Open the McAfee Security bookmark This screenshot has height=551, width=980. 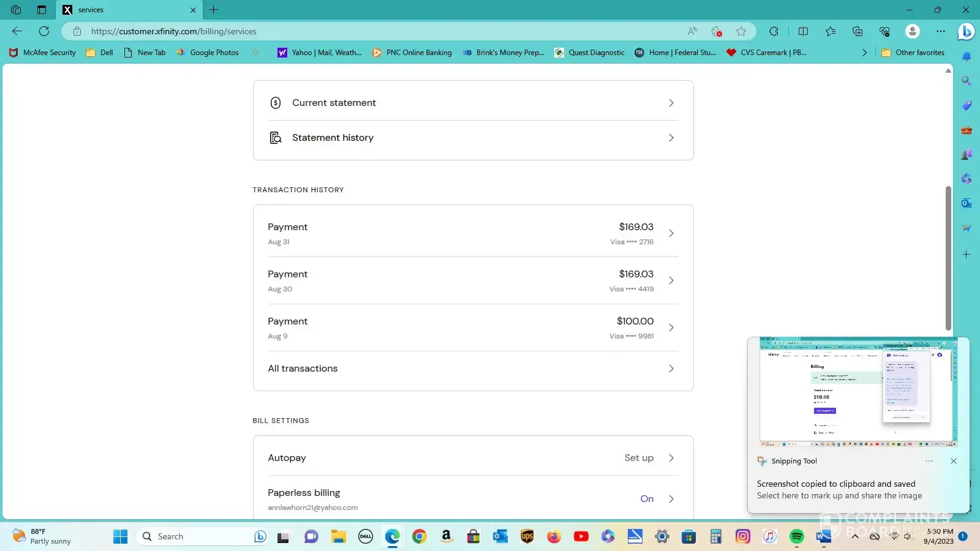[x=43, y=53]
